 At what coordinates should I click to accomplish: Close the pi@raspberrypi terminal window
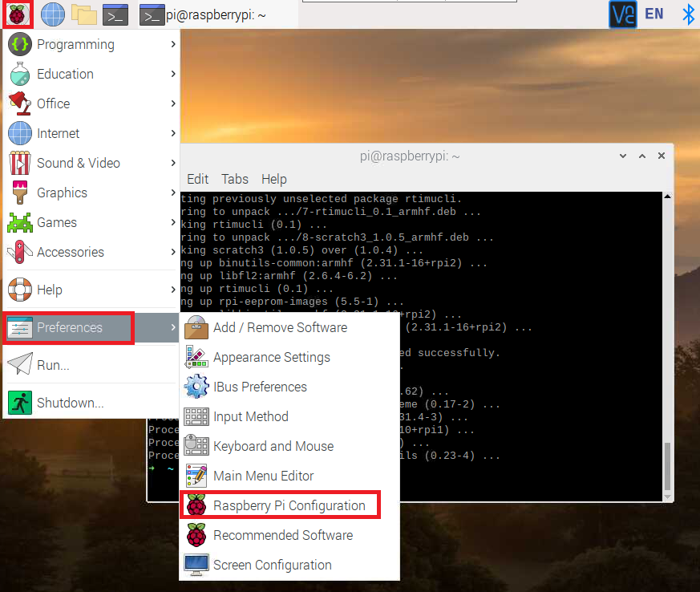(x=662, y=156)
